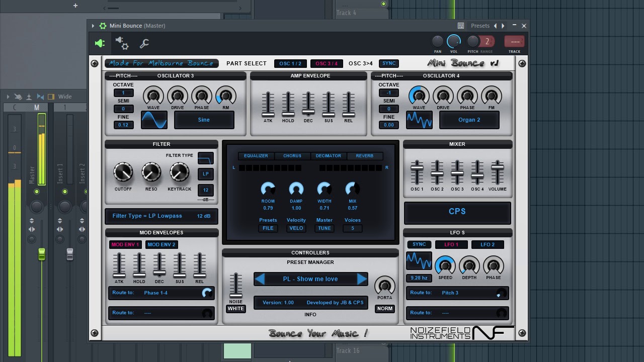
Task: Click the Voices count value 5
Action: (x=353, y=228)
